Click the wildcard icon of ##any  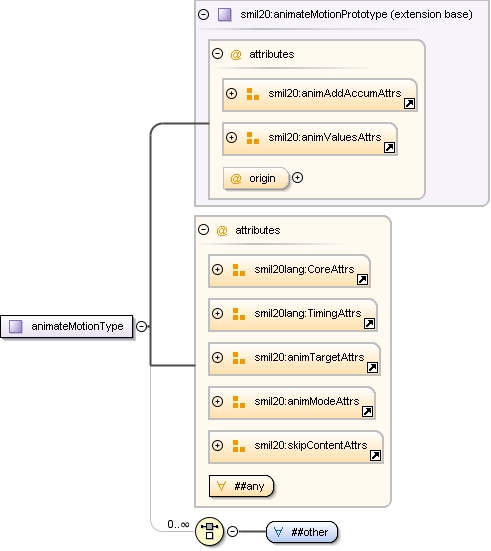point(221,486)
